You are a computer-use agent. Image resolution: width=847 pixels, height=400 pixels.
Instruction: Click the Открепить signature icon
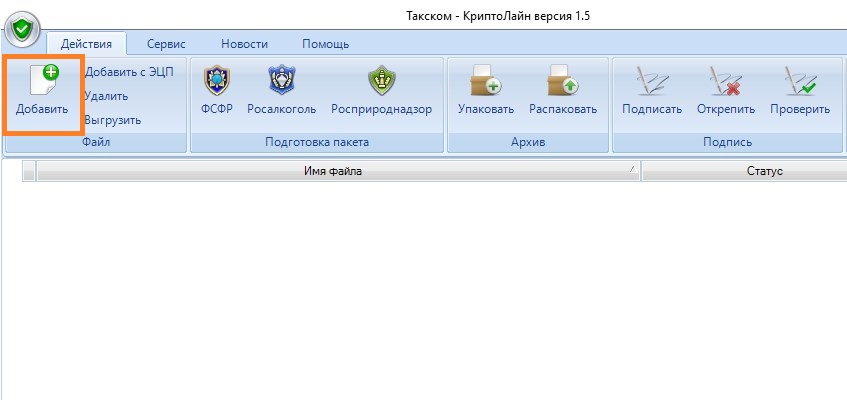725,81
